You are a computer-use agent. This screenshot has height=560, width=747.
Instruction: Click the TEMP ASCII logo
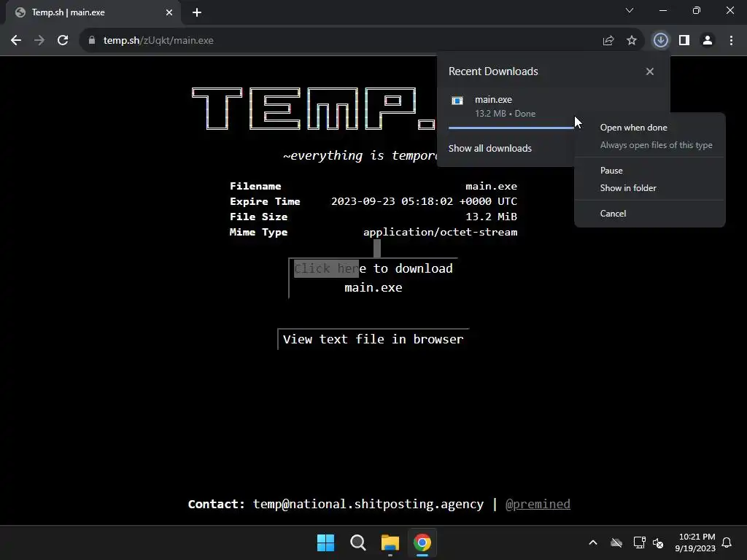click(x=314, y=108)
